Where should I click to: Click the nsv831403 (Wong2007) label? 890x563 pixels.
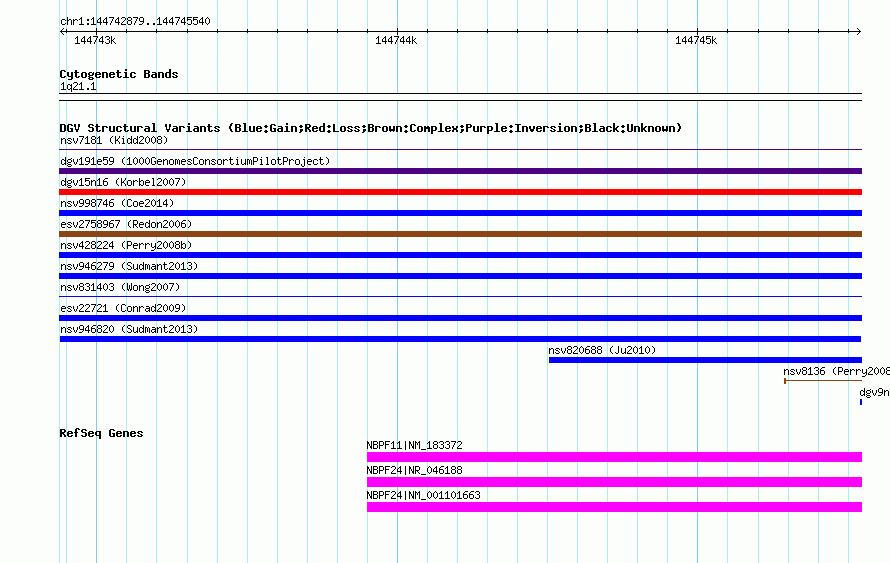[120, 287]
